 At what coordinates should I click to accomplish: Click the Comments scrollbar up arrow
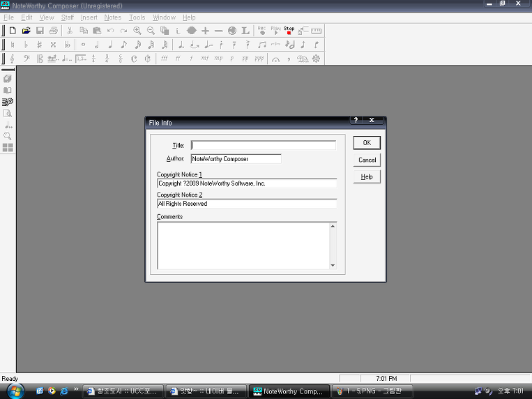pos(333,226)
